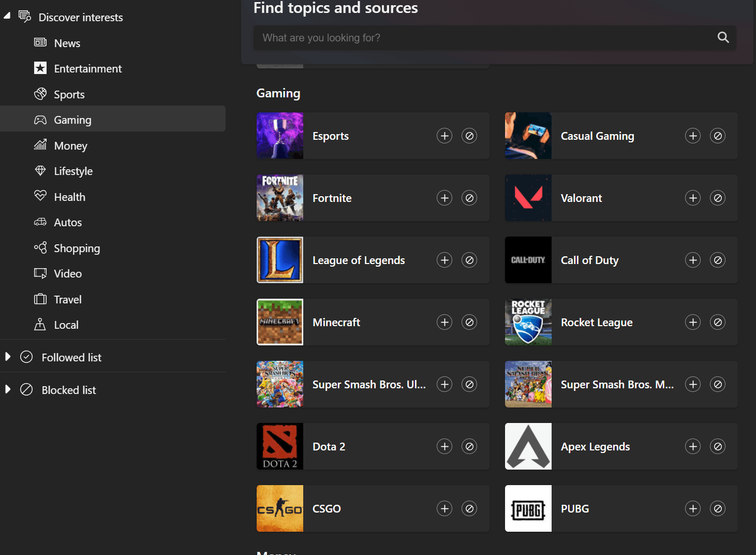This screenshot has width=756, height=555.
Task: Block the Valorant topic
Action: pos(718,198)
